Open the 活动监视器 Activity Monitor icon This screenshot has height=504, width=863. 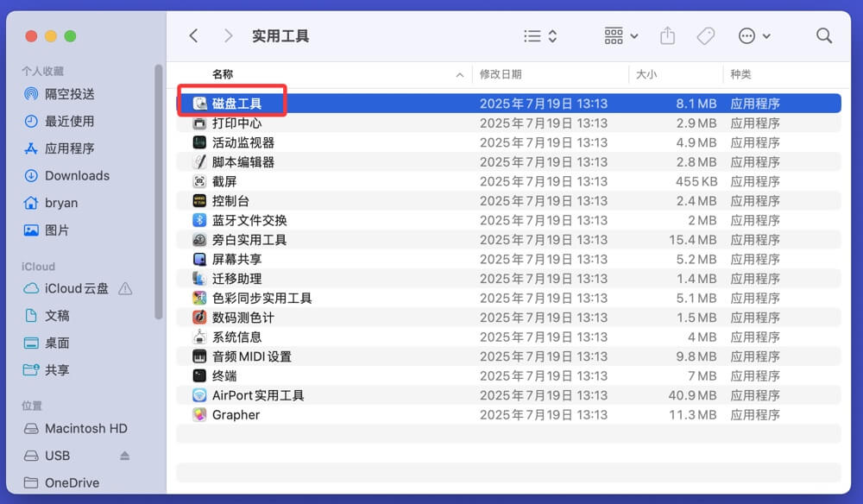(x=198, y=142)
